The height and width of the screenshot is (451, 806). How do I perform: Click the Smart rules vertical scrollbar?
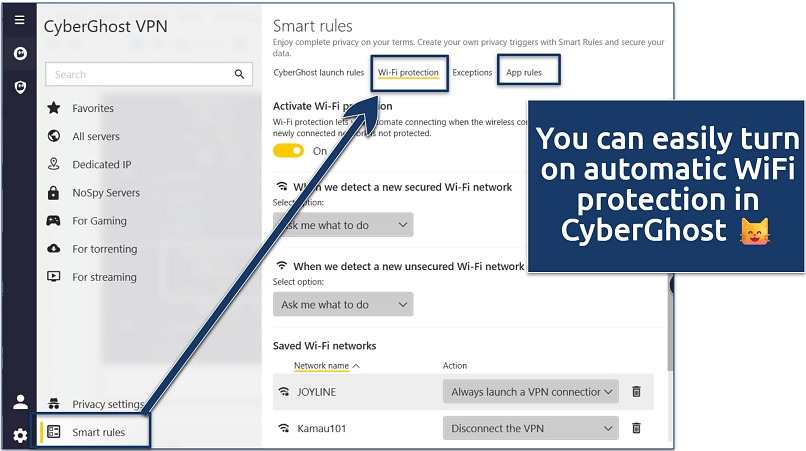[x=670, y=324]
